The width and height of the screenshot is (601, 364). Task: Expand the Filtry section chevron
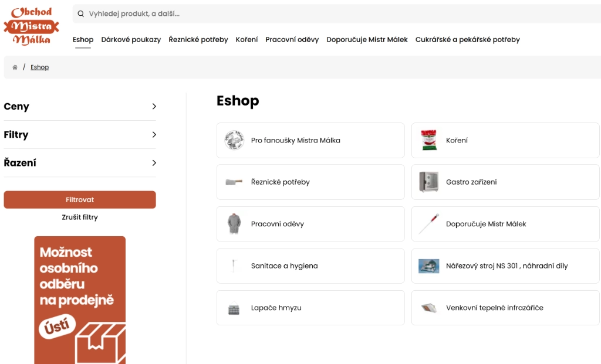(x=154, y=135)
